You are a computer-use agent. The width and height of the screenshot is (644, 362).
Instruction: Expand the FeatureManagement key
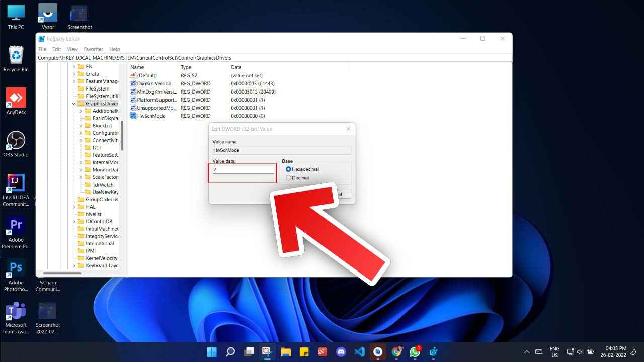click(x=74, y=81)
